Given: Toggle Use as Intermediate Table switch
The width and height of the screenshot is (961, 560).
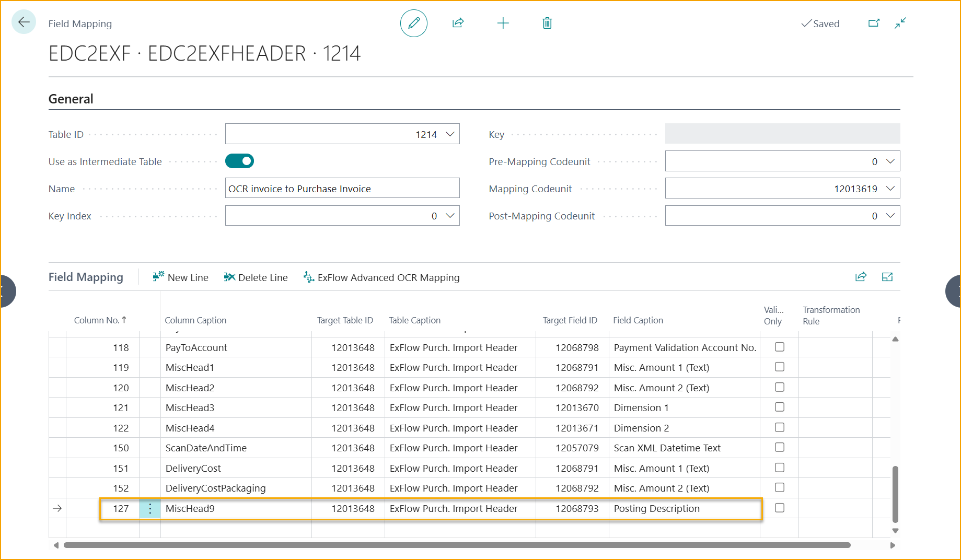Looking at the screenshot, I should [x=239, y=161].
